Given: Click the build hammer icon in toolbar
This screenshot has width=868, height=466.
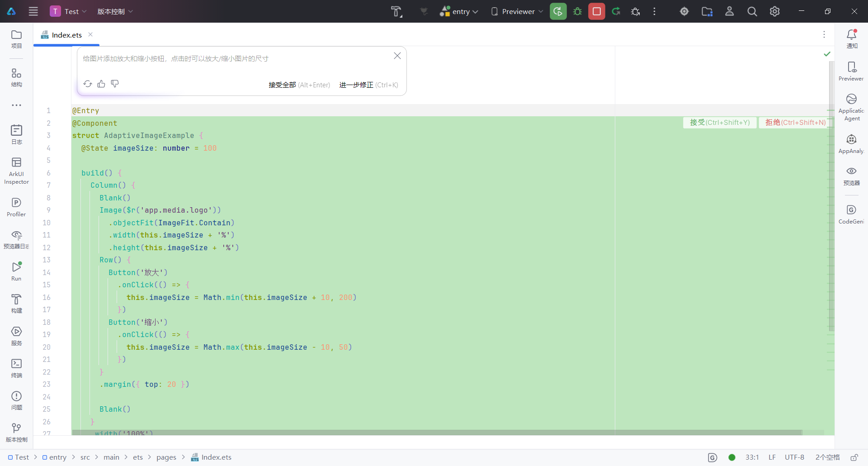Looking at the screenshot, I should 396,11.
